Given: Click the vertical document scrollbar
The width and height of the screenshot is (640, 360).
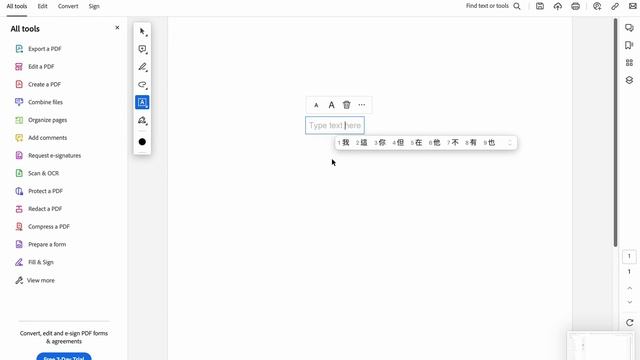Looking at the screenshot, I should pos(616,133).
